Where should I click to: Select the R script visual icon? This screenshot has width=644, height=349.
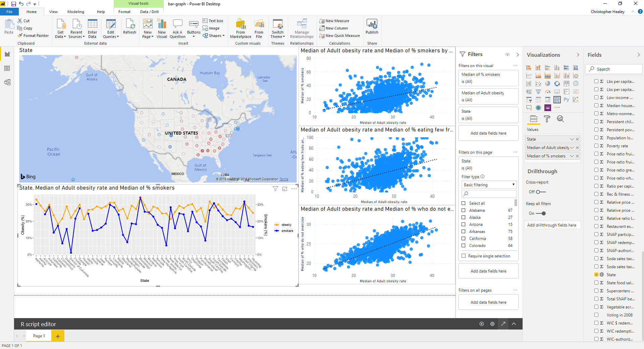(x=557, y=100)
